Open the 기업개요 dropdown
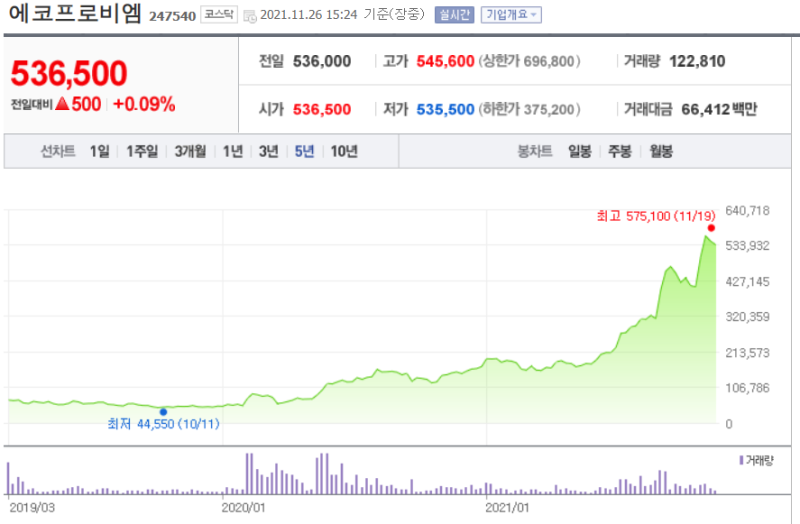The image size is (800, 524). pos(511,15)
